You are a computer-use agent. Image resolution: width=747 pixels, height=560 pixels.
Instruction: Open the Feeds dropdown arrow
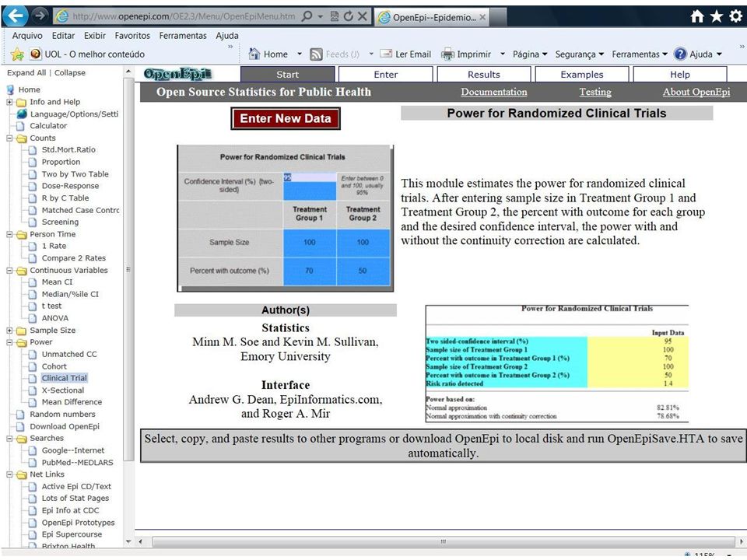point(371,54)
